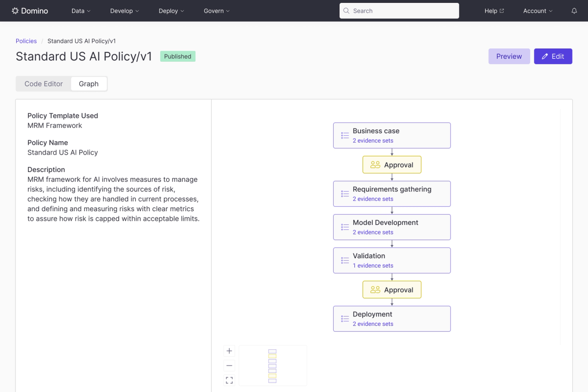588x392 pixels.
Task: Click the Preview button
Action: click(x=509, y=56)
